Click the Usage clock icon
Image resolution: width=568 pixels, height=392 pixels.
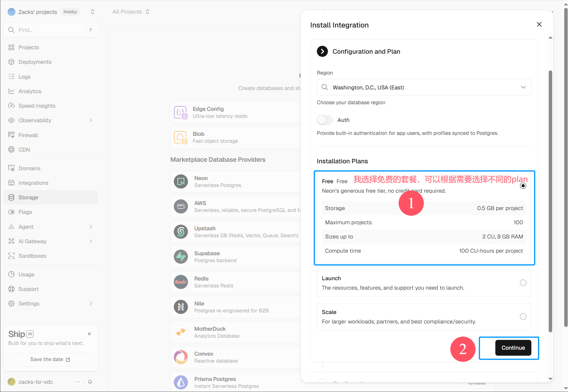(x=11, y=274)
